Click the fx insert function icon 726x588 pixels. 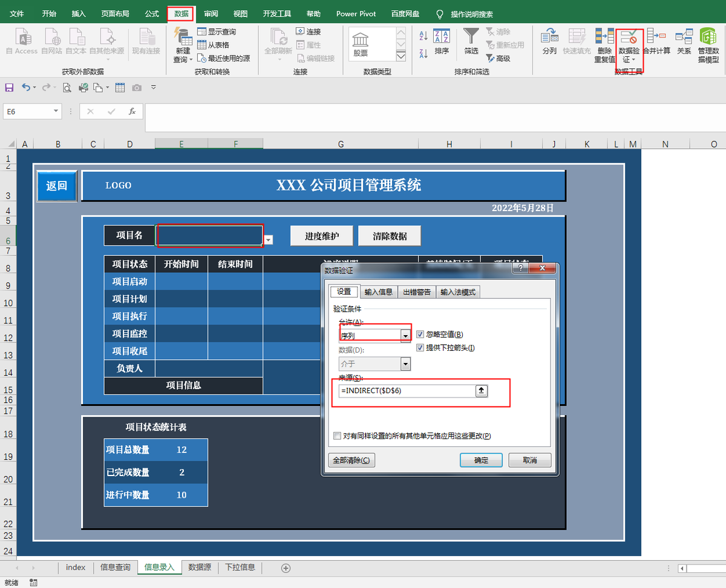(132, 111)
